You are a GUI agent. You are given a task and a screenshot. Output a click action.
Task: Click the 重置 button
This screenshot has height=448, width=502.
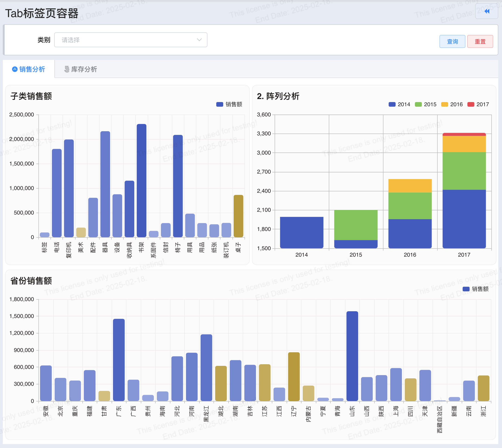tap(480, 42)
